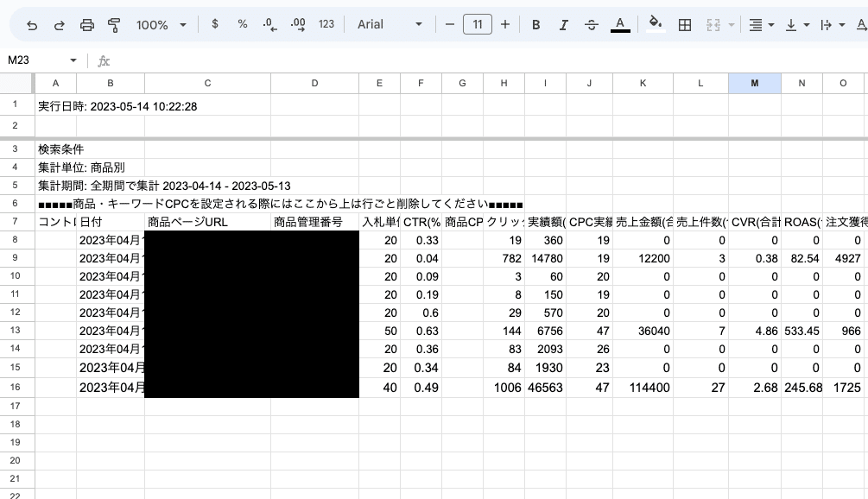Click ROAS value 245.68
The height and width of the screenshot is (499, 868).
pos(801,388)
